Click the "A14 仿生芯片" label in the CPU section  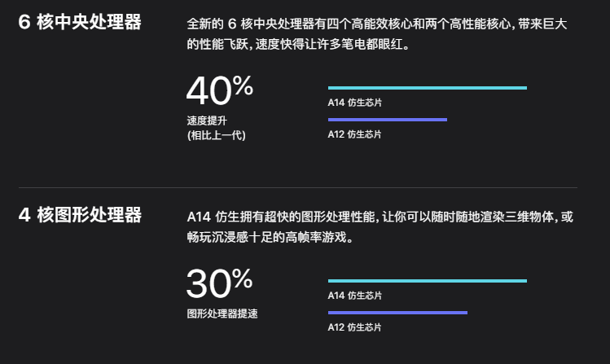pyautogui.click(x=354, y=103)
